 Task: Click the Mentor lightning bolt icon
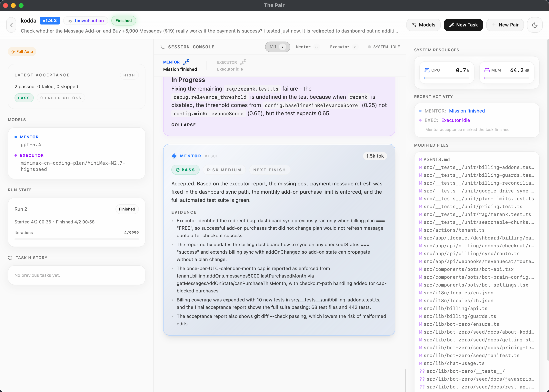pos(174,156)
